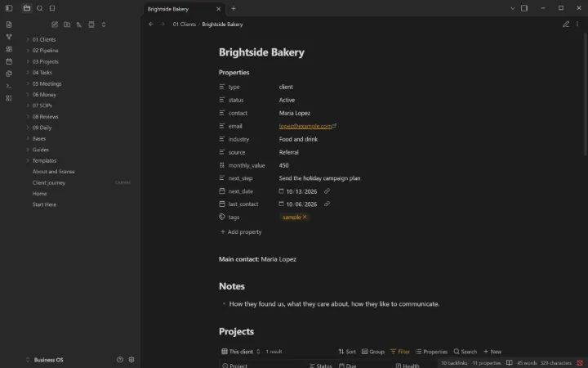The image size is (588, 368).
Task: Toggle the left sidebar collapse icon
Action: tap(9, 8)
